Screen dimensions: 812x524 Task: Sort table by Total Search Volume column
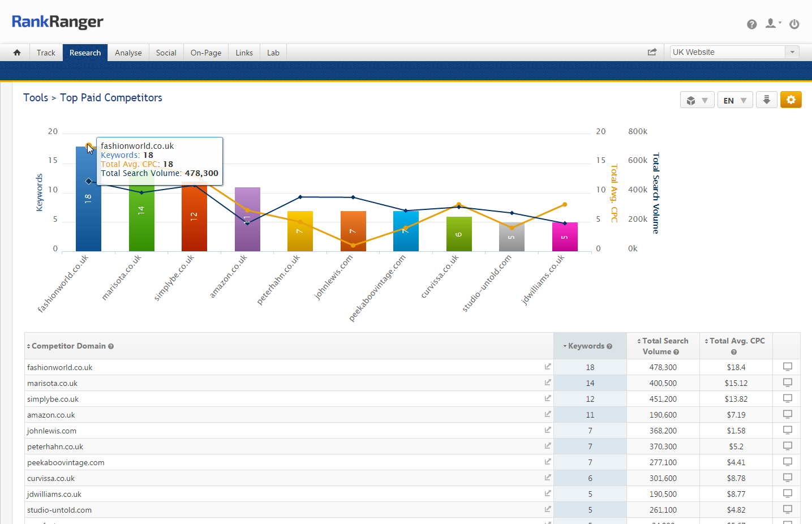663,346
